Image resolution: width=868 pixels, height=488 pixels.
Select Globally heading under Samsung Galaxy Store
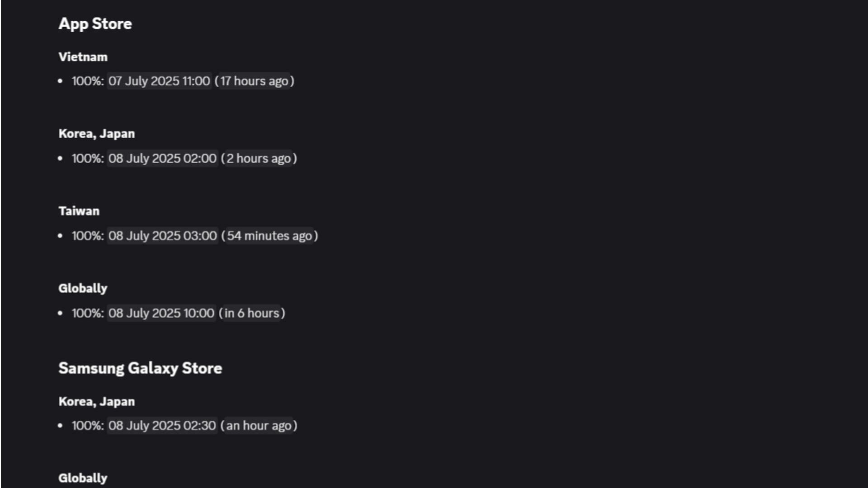click(83, 478)
